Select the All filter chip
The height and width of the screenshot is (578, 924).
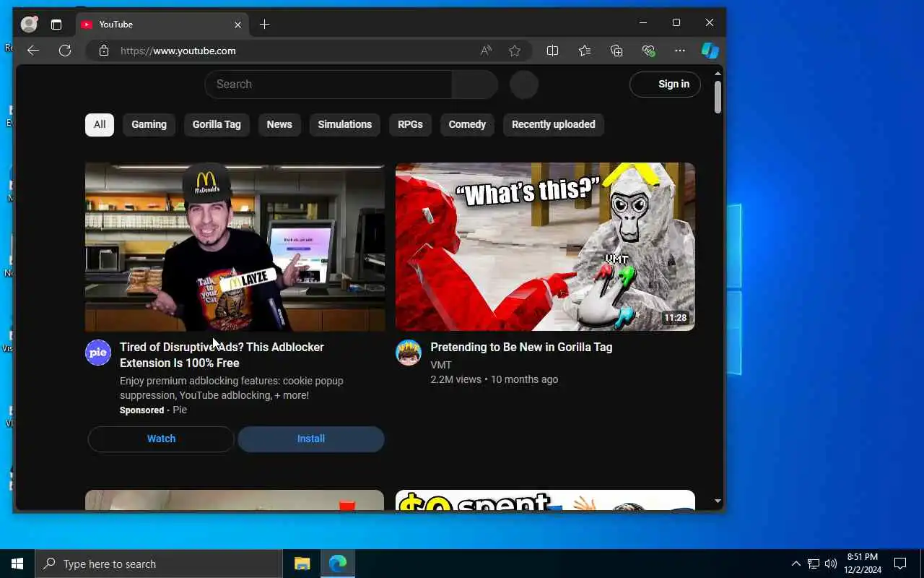point(100,124)
